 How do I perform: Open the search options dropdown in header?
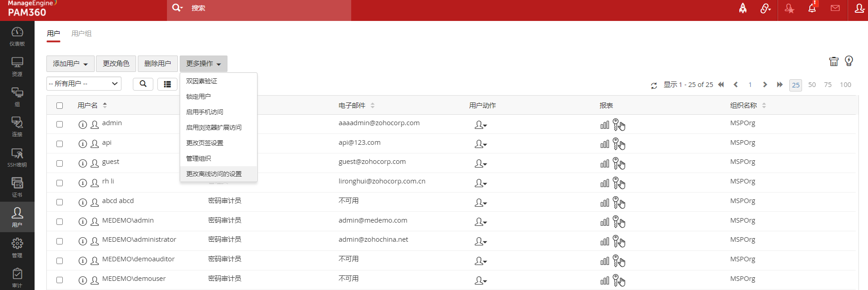[x=177, y=8]
